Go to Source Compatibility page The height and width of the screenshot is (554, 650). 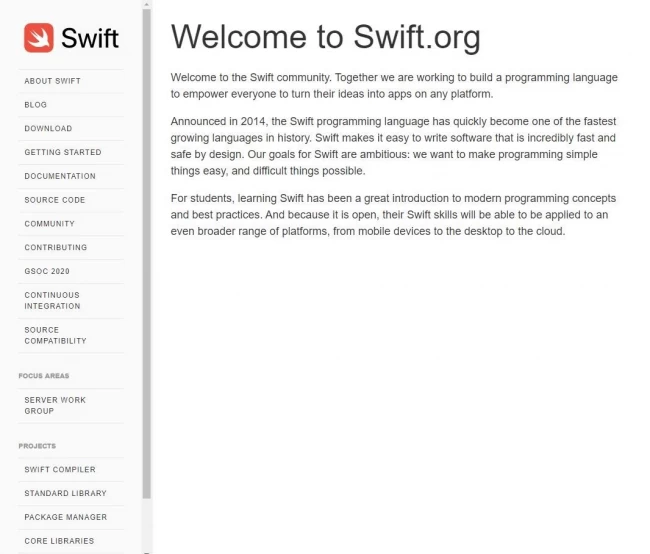coord(56,335)
